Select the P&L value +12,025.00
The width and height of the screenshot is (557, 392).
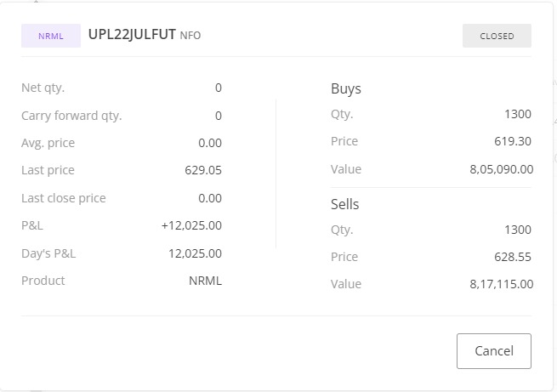coord(191,225)
